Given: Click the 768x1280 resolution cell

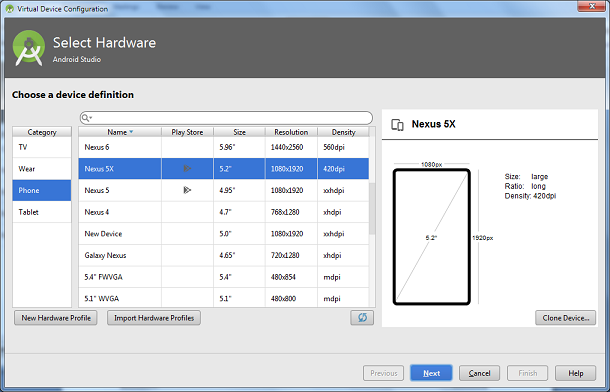Looking at the screenshot, I should pos(291,212).
